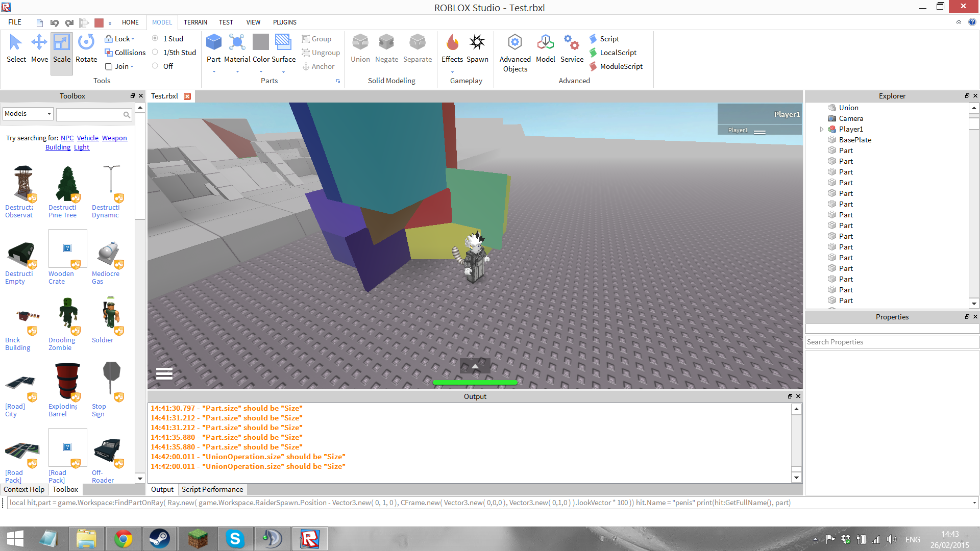Image resolution: width=980 pixels, height=551 pixels.
Task: Switch to the TEST ribbon tab
Action: (226, 22)
